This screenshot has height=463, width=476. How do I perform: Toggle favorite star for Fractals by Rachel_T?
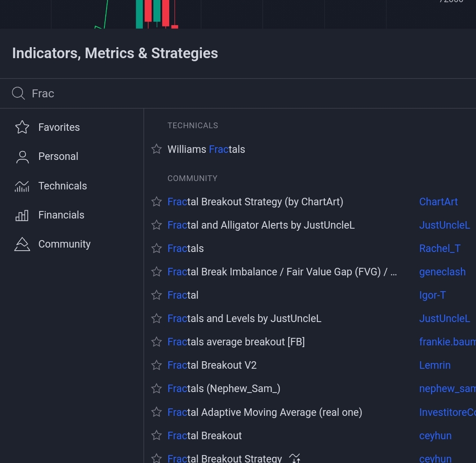[x=156, y=248]
